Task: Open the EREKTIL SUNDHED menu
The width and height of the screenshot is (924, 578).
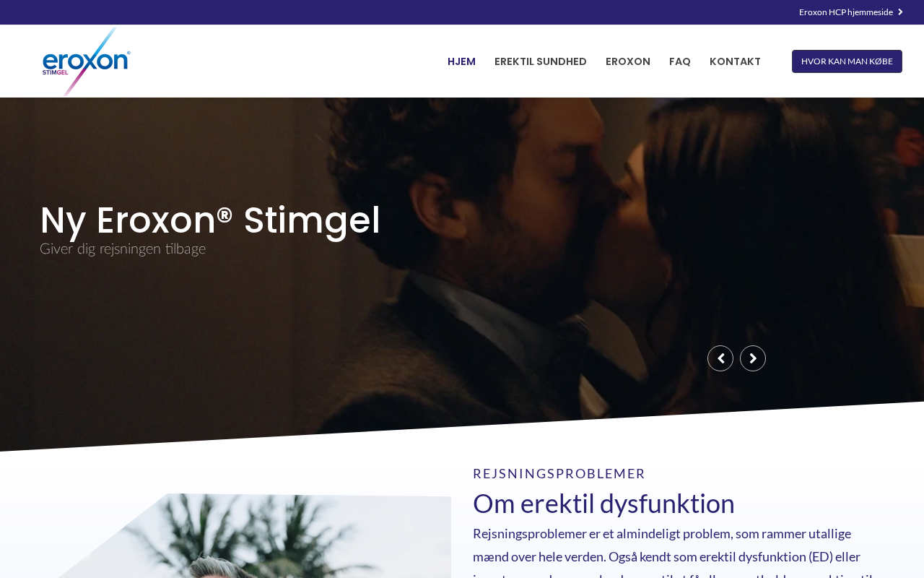Action: pos(541,61)
